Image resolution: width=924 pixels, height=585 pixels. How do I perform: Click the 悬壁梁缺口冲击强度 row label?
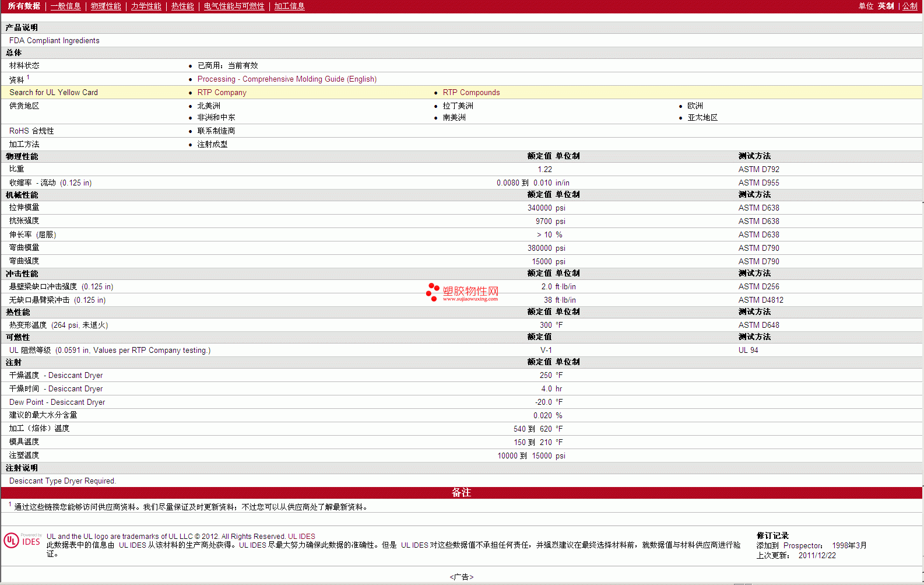tap(61, 287)
